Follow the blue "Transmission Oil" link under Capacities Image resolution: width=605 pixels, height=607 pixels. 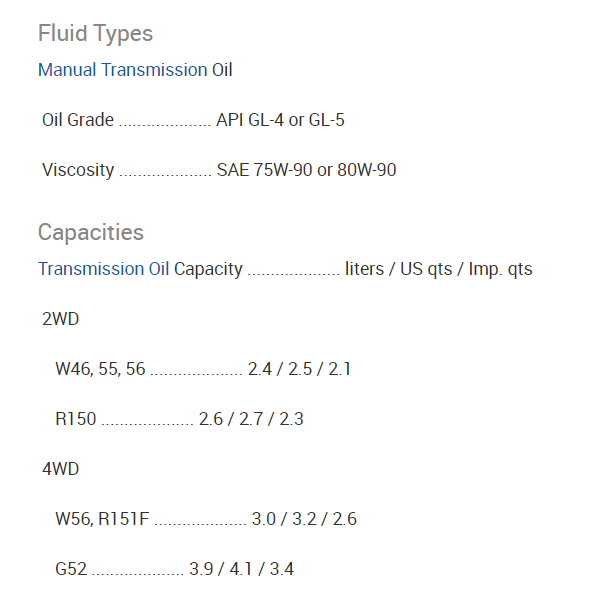(x=104, y=269)
